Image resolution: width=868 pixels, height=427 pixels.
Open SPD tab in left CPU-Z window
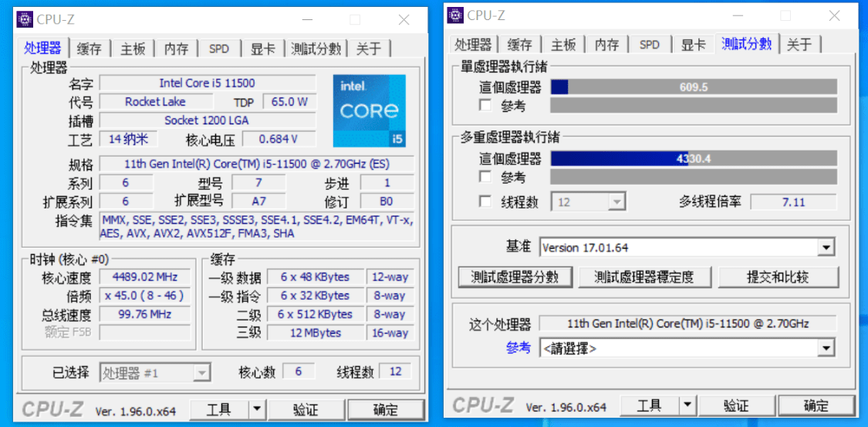[x=219, y=49]
